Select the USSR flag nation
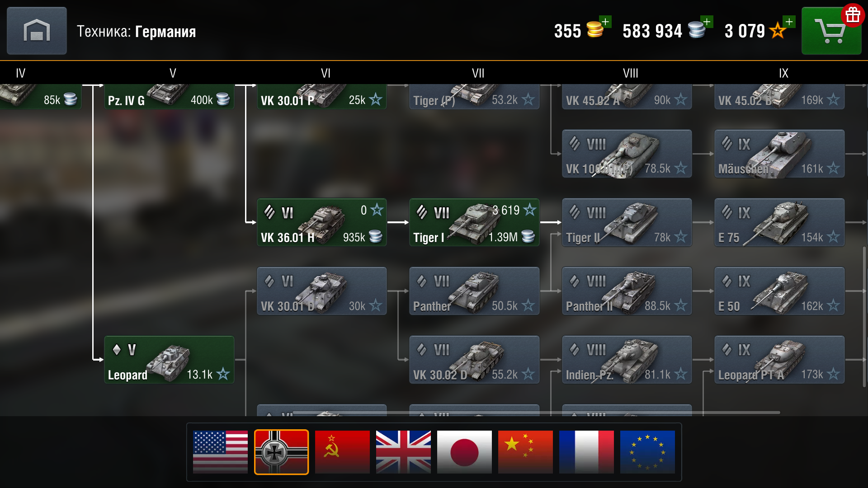Screen dimensions: 868x488 point(342,452)
